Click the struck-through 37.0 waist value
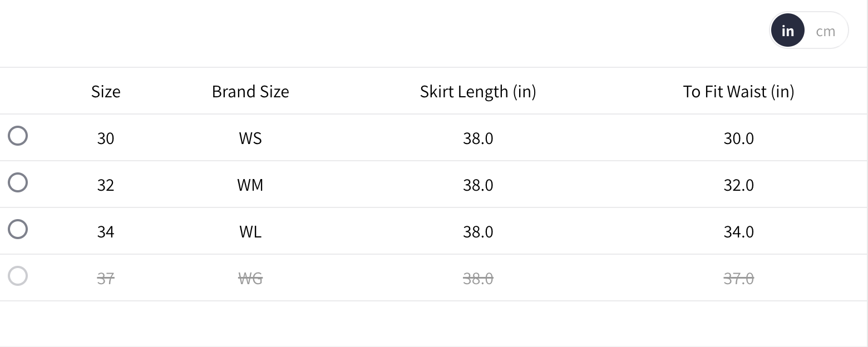This screenshot has height=347, width=868. (x=738, y=278)
